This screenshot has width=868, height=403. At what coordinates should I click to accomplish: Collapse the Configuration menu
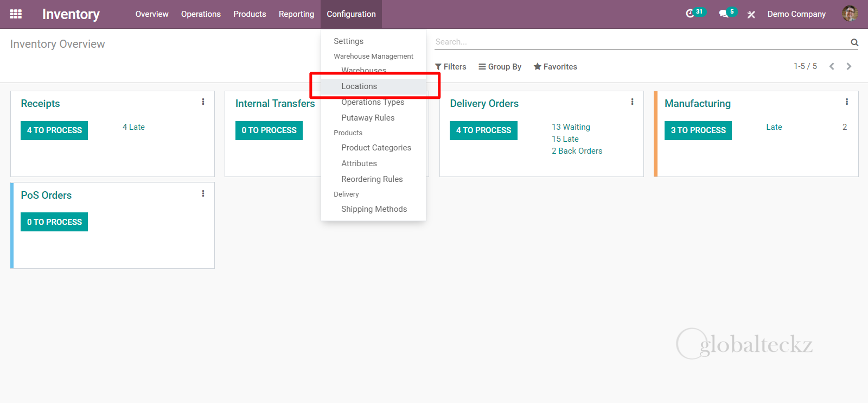coord(351,14)
